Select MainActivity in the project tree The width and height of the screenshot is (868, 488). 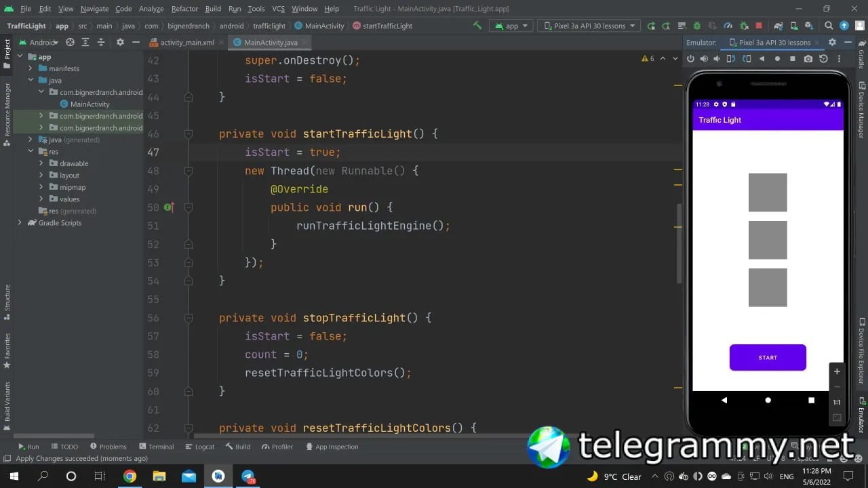(x=84, y=104)
